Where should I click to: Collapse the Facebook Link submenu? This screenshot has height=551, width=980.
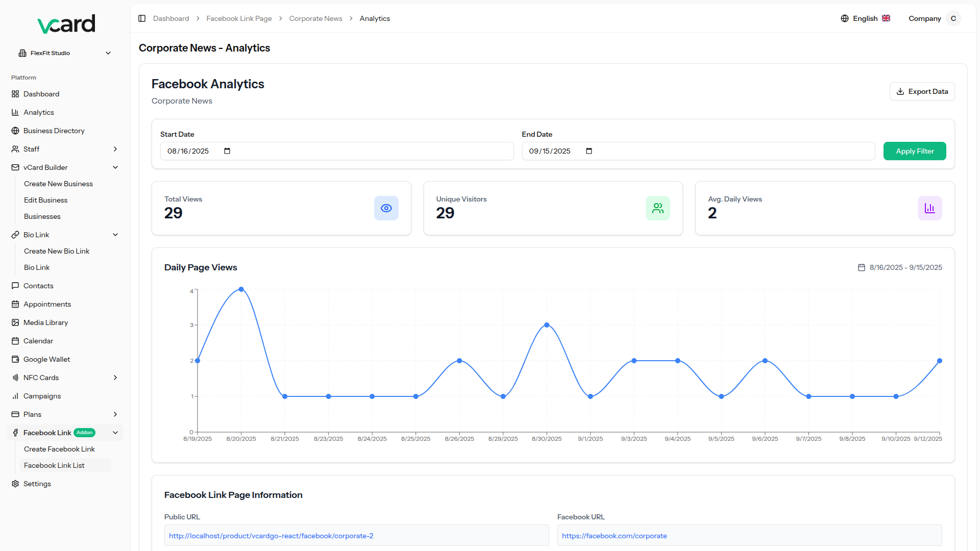click(x=115, y=433)
